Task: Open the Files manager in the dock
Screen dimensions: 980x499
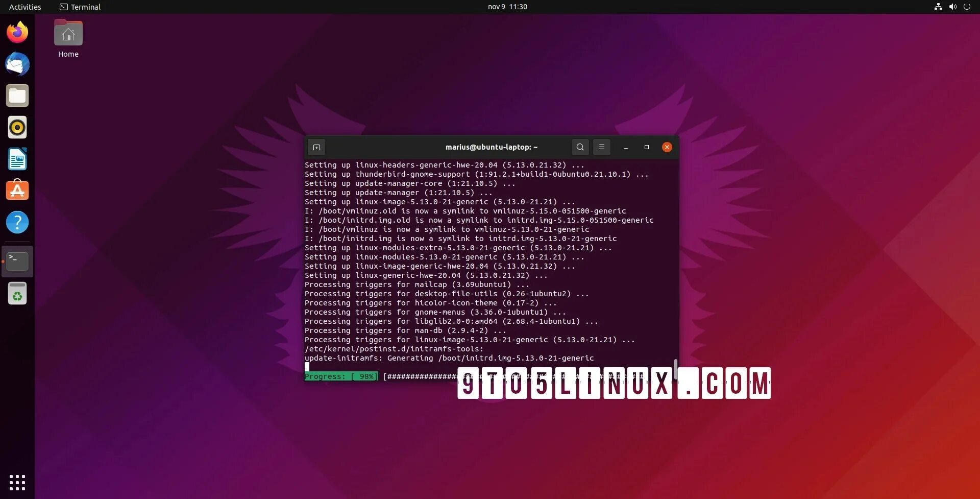Action: (17, 96)
